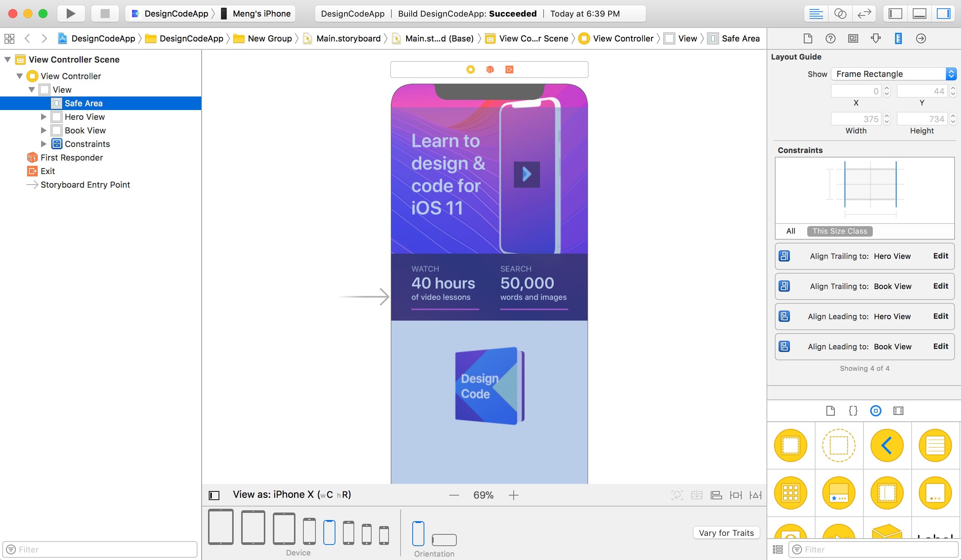Drag the zoom level slider to adjust
The width and height of the screenshot is (961, 560).
482,494
